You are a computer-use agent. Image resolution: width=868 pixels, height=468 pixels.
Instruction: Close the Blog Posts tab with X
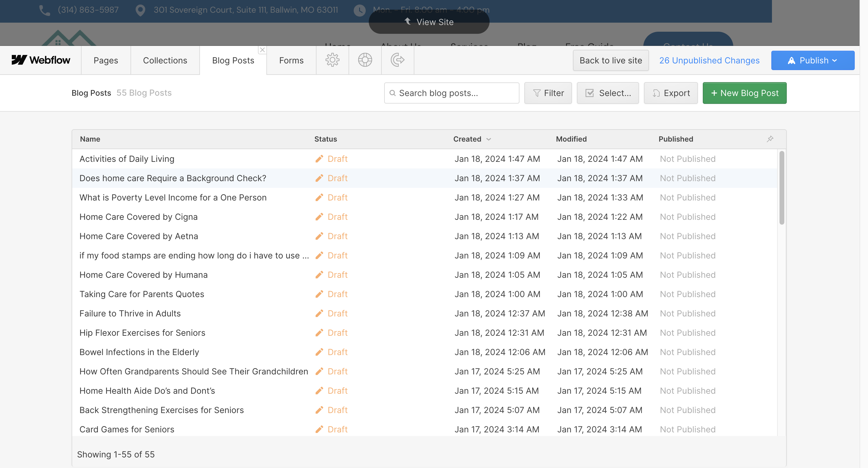coord(262,50)
